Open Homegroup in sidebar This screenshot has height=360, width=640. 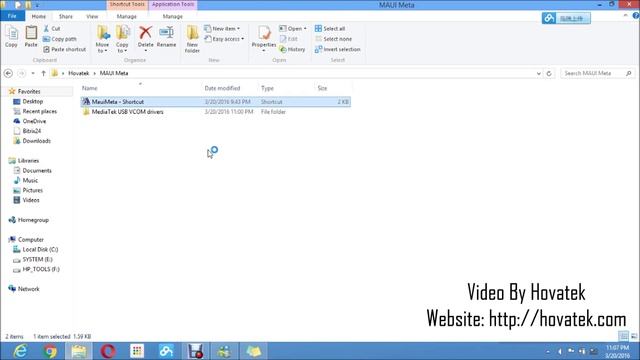click(x=33, y=220)
